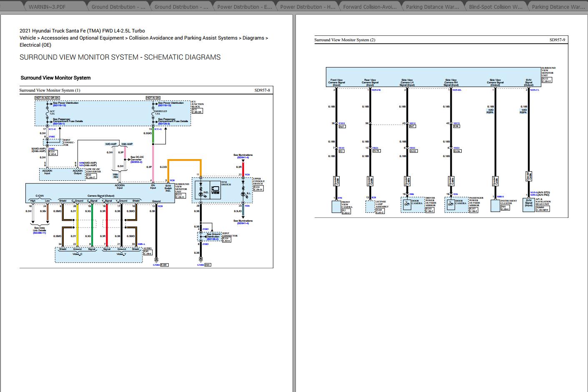Click the SD957-9 page code
This screenshot has width=588, height=392.
[557, 40]
